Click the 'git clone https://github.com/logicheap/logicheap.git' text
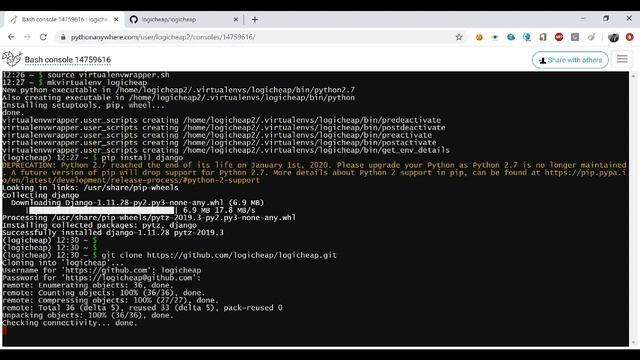640x360 pixels. 219,255
